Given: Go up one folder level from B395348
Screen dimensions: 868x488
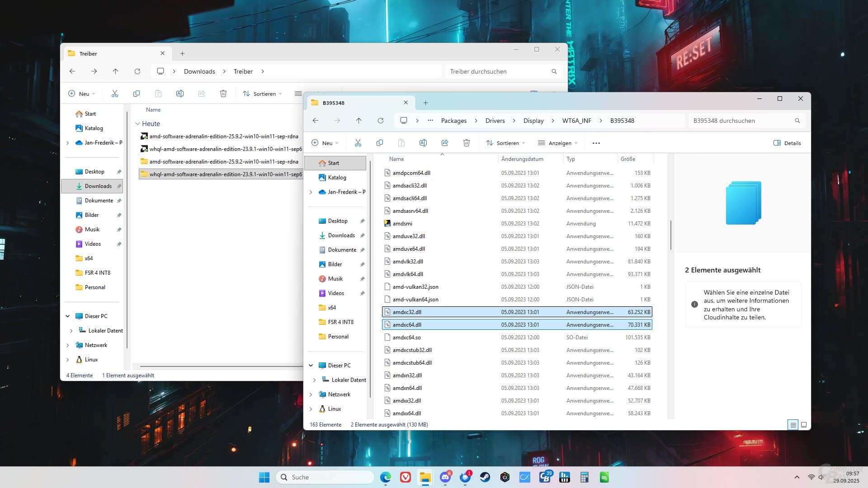Looking at the screenshot, I should (359, 121).
